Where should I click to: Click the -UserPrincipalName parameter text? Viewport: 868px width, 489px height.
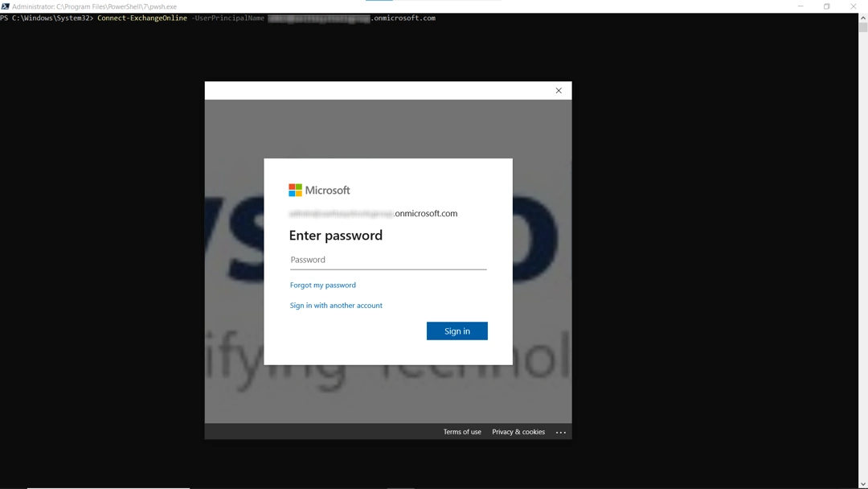[228, 18]
